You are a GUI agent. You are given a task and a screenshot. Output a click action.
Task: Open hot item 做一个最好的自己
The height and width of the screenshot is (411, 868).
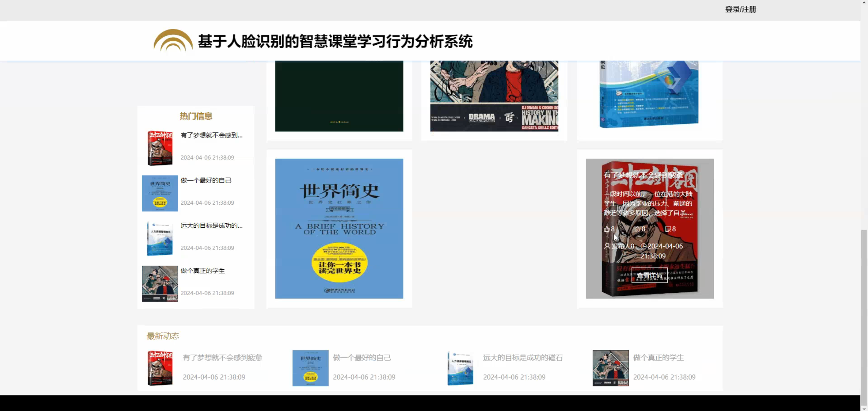[x=206, y=180]
